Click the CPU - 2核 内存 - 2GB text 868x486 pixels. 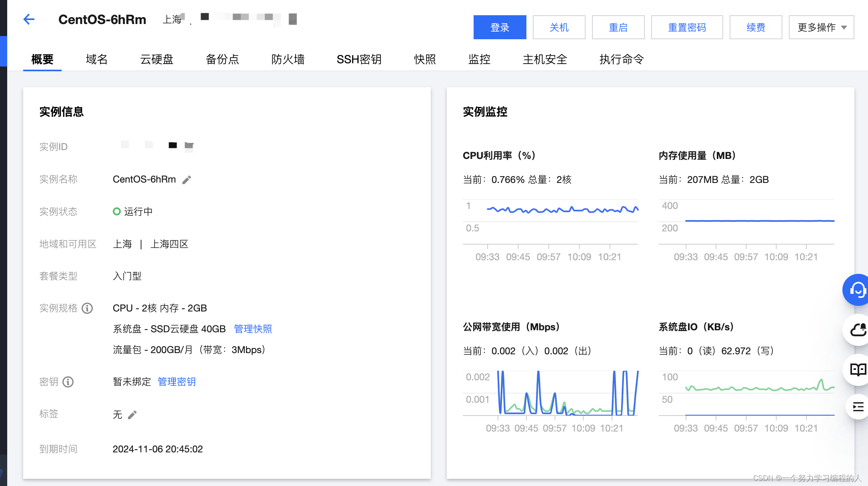click(160, 308)
